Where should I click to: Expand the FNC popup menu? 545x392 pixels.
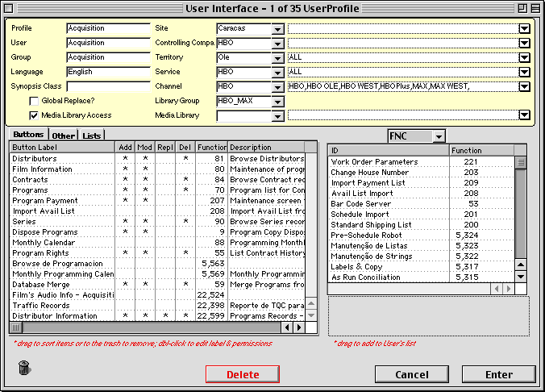(x=439, y=136)
